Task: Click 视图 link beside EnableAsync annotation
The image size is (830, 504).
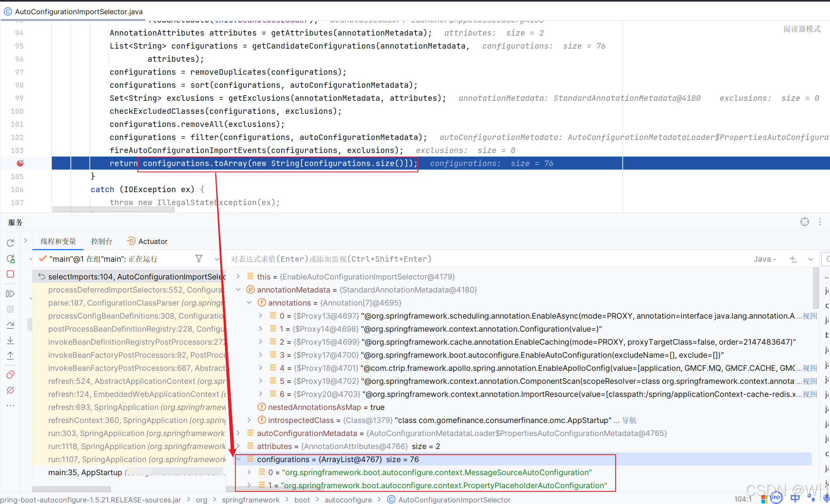Action: point(809,315)
